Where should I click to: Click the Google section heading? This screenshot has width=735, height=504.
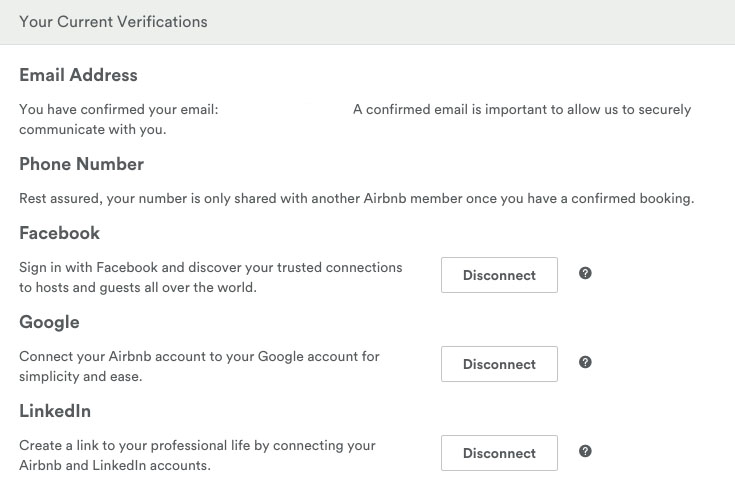pos(49,323)
